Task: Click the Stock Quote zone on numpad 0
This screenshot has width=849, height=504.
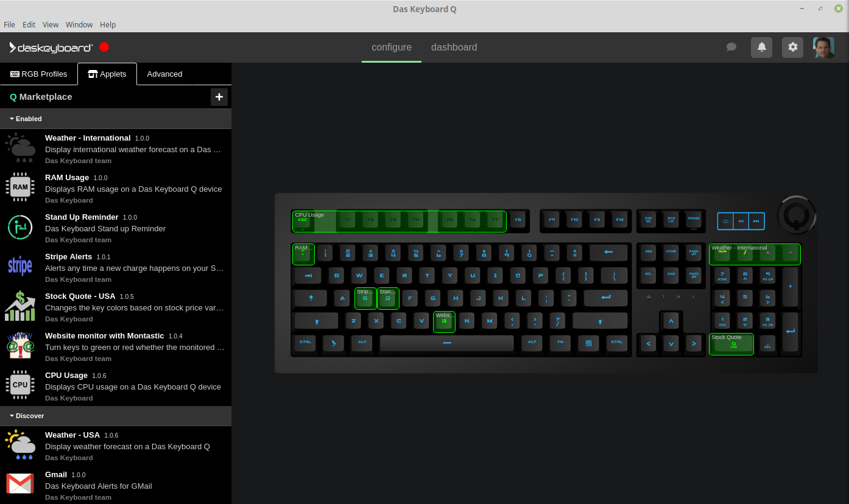Action: (731, 344)
